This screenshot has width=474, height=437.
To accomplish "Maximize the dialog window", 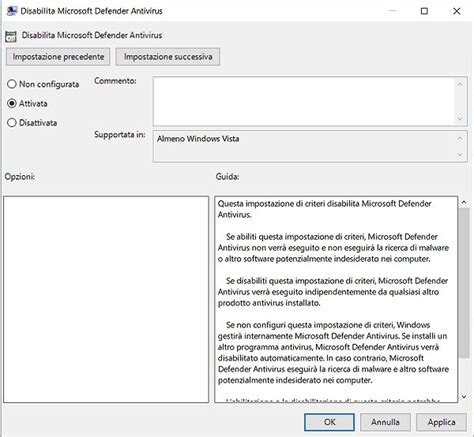I will 424,11.
